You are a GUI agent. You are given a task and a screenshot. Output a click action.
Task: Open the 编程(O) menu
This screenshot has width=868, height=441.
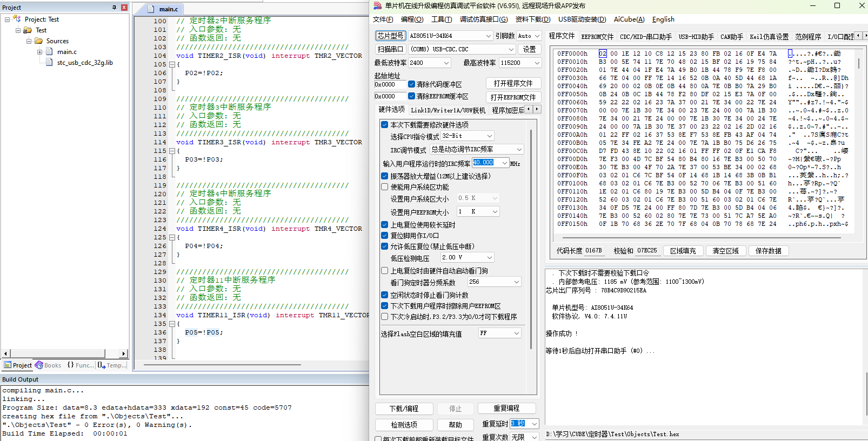(x=412, y=19)
